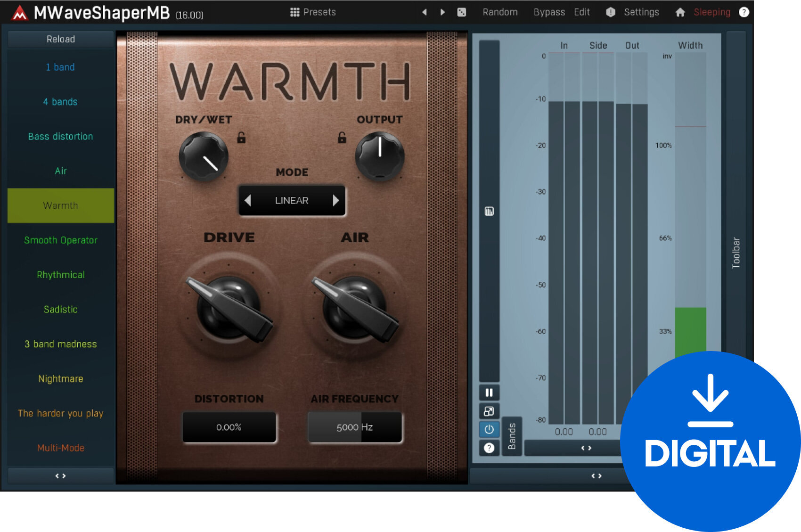This screenshot has width=801, height=532.
Task: Go to the next preset arrow
Action: tap(442, 12)
